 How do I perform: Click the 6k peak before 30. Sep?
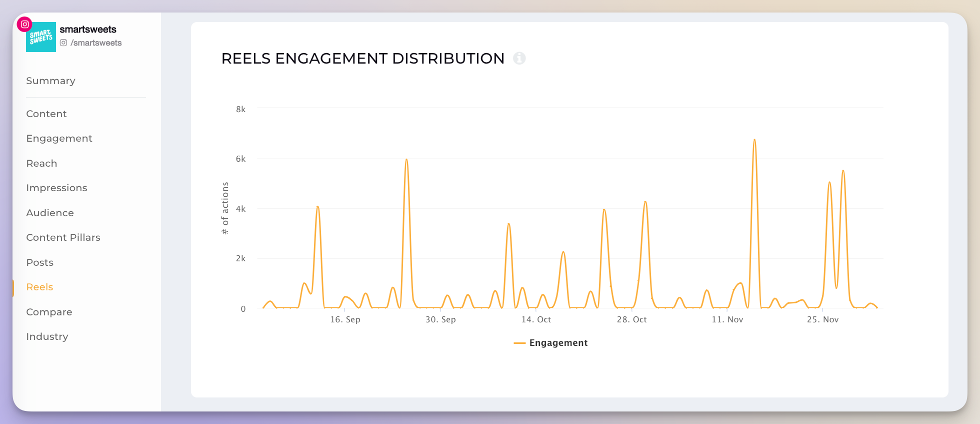[x=406, y=160]
